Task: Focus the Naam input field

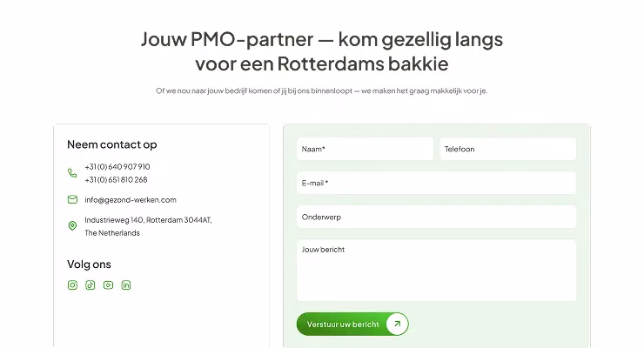Action: coord(364,149)
